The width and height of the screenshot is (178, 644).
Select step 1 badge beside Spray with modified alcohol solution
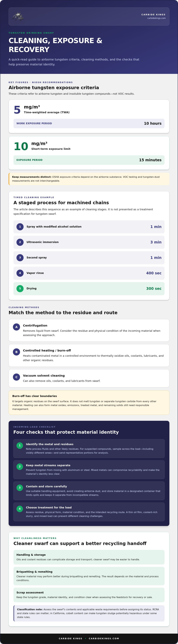pos(20,227)
